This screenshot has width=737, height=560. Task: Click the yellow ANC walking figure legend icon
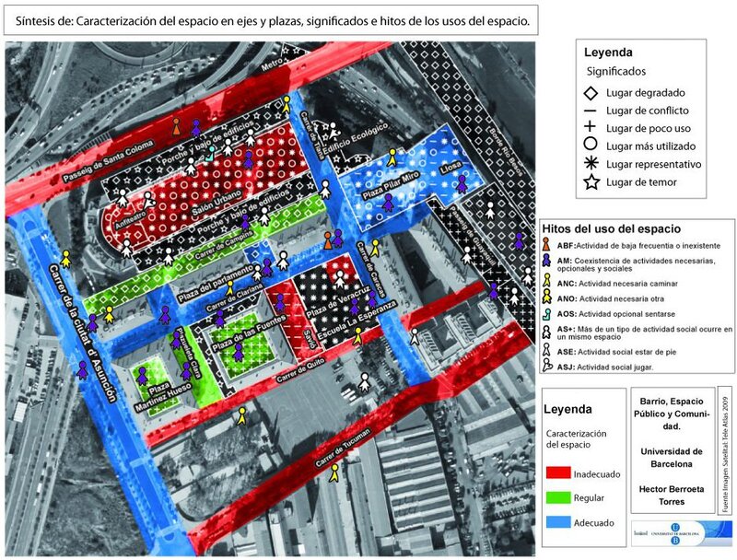pos(548,285)
